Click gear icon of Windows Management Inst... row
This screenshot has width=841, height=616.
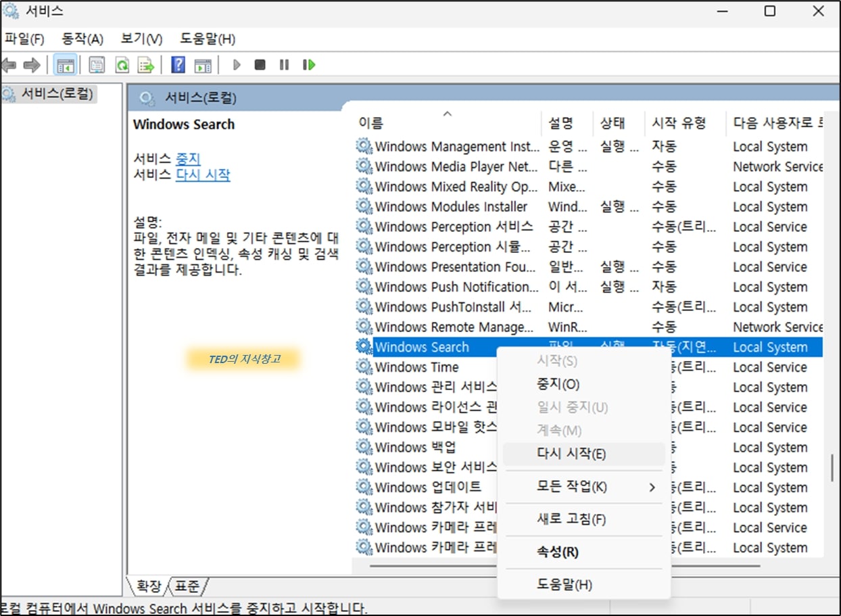coord(364,146)
